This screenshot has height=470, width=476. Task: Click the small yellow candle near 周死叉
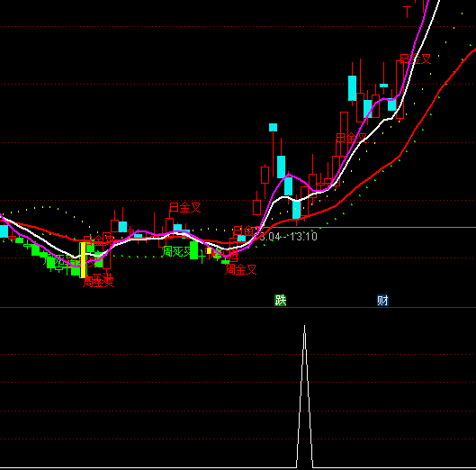209,250
